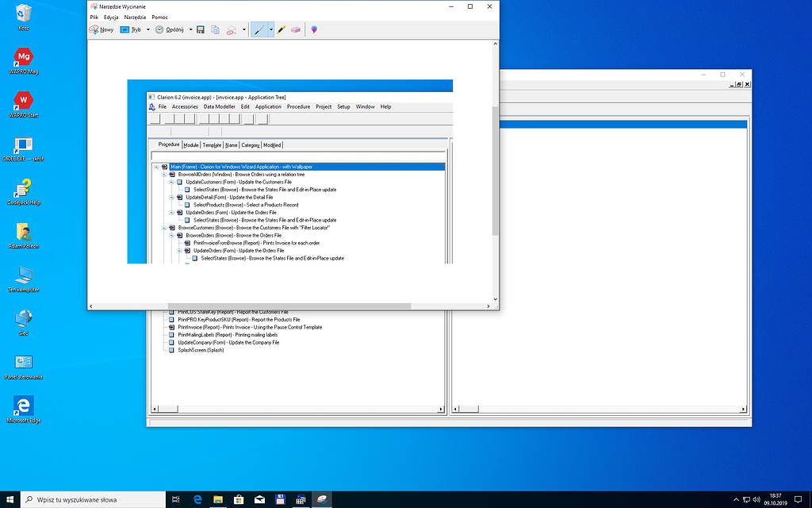Email the snip via the send icon
The image size is (812, 508).
[x=229, y=29]
